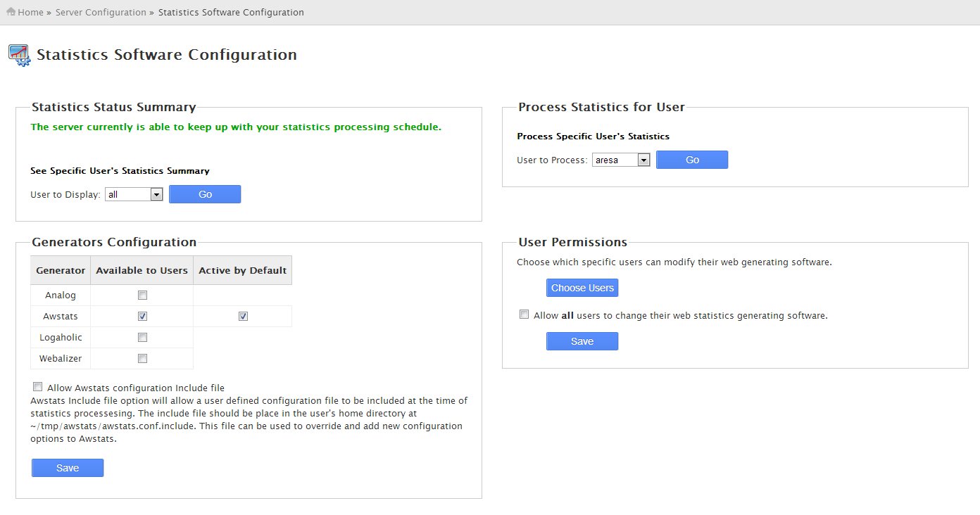Click Process Specific User's Statistics heading
980x515 pixels.
click(x=593, y=136)
